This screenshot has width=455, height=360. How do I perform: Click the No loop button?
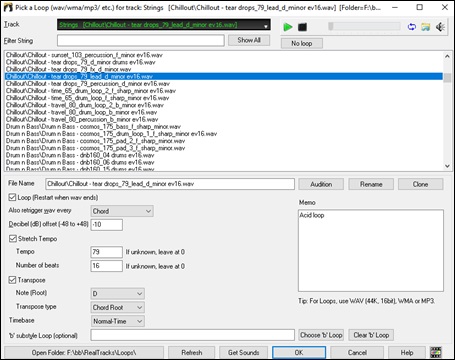(x=302, y=43)
